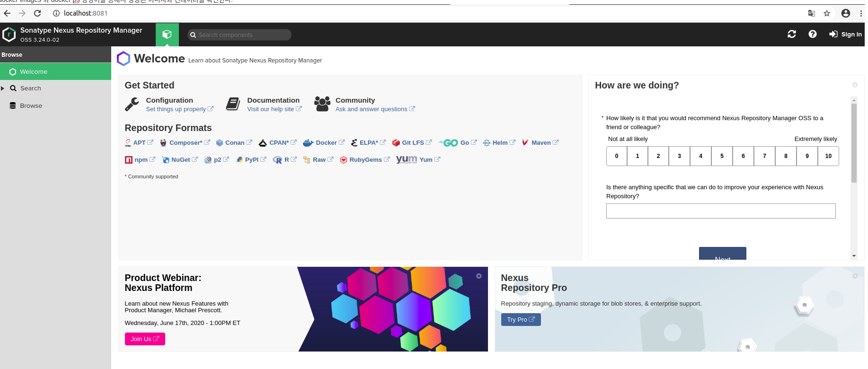Open the Help question mark menu
This screenshot has width=868, height=369.
[813, 34]
